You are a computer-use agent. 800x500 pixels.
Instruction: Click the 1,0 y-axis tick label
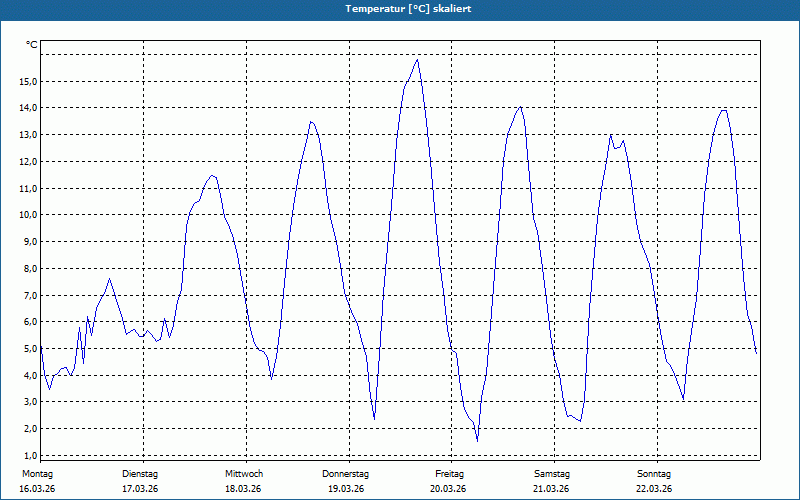29,455
